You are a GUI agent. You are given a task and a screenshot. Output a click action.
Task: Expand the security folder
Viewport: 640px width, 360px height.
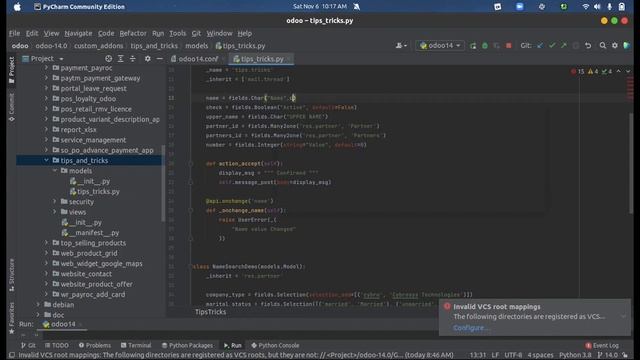[55, 202]
